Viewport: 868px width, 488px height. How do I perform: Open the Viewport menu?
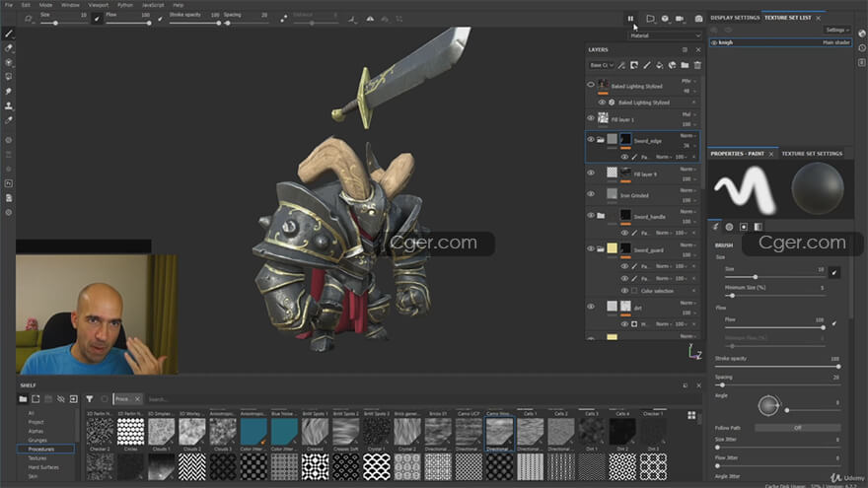(x=99, y=4)
